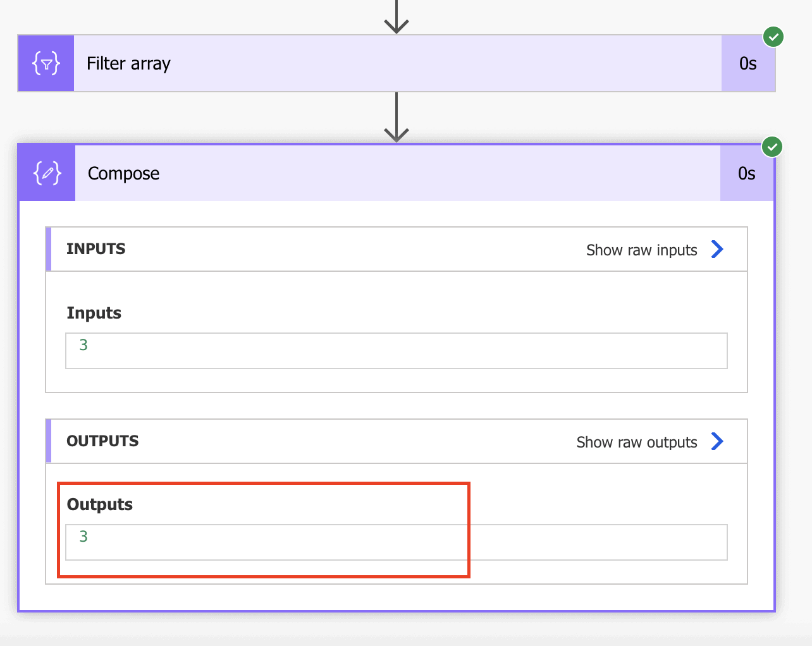This screenshot has width=812, height=646.
Task: Click the green success checkmark on Filter array
Action: tap(773, 37)
